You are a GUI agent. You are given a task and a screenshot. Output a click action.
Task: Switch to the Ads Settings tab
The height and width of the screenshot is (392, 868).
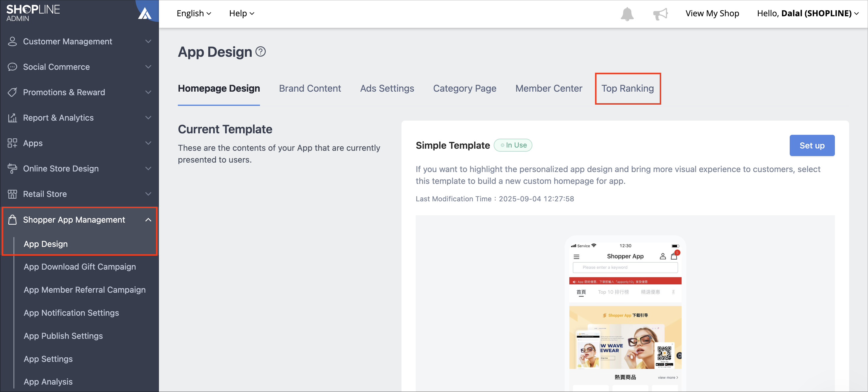click(387, 88)
